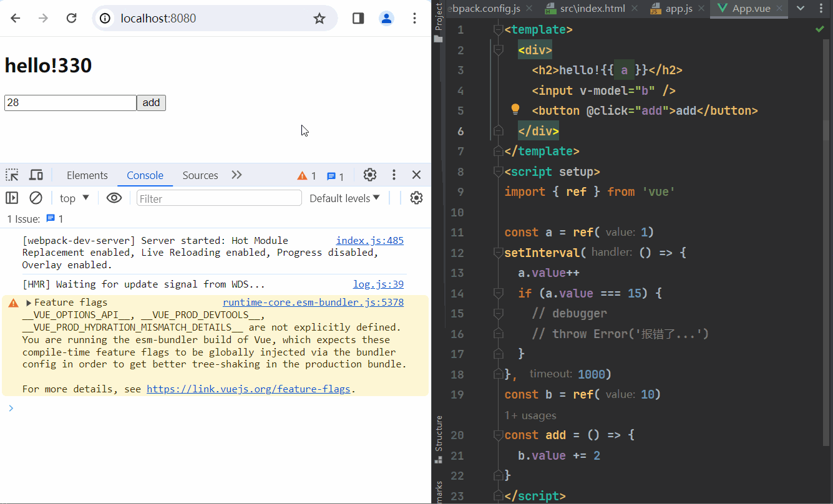Open the Structure tool window
The image size is (833, 504).
pyautogui.click(x=439, y=439)
